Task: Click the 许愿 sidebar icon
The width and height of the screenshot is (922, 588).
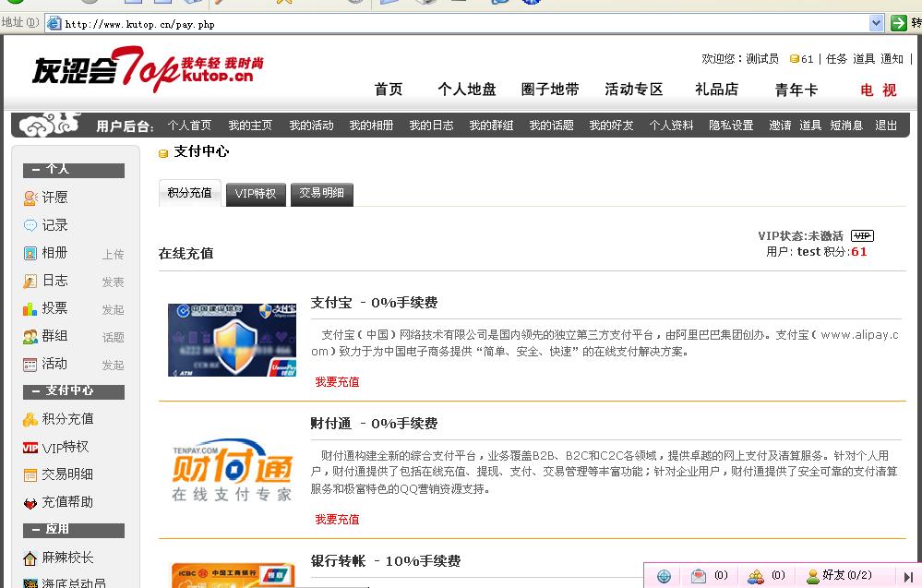Action: 30,198
